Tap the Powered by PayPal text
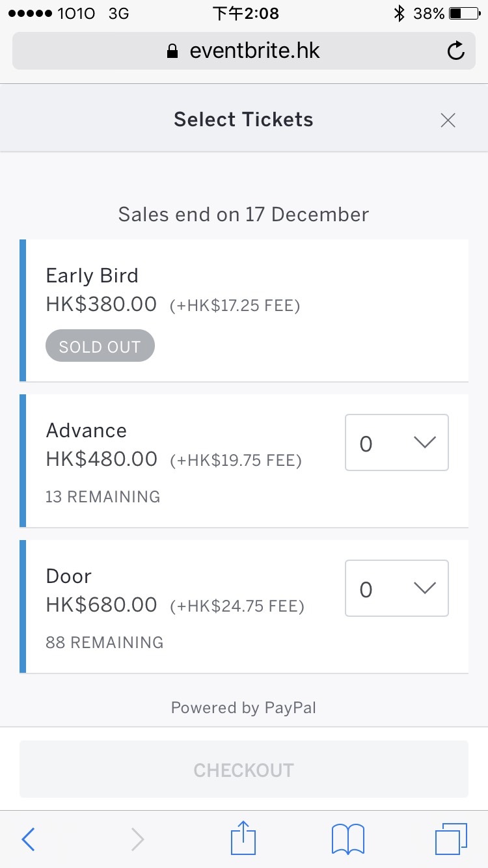The width and height of the screenshot is (488, 868). (x=243, y=708)
